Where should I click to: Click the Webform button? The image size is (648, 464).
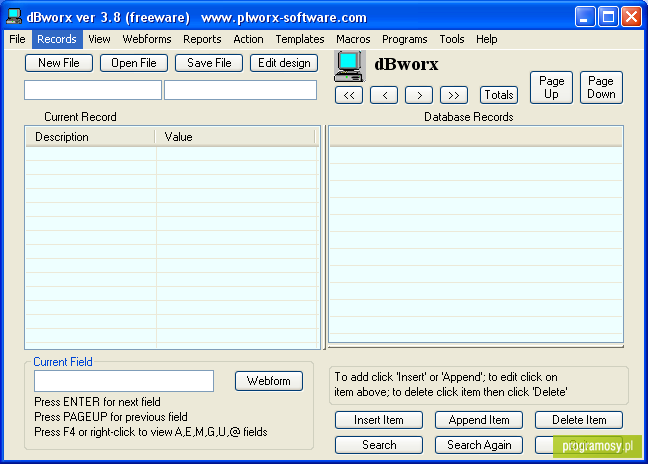point(269,381)
